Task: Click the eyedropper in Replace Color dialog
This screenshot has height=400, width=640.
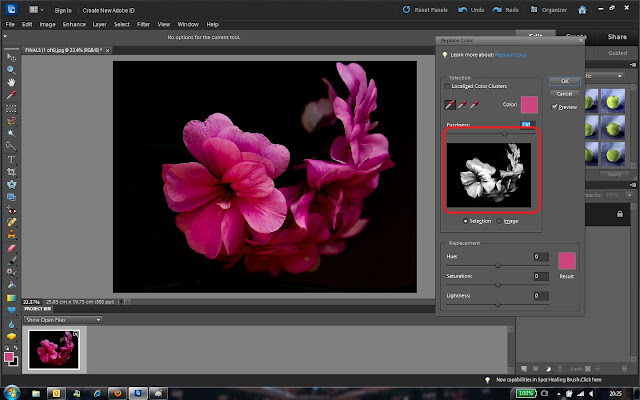Action: tap(451, 103)
